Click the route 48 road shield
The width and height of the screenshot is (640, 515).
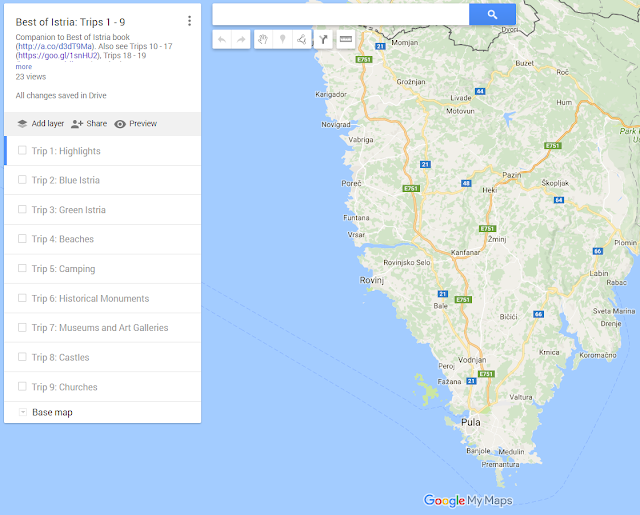click(x=466, y=183)
